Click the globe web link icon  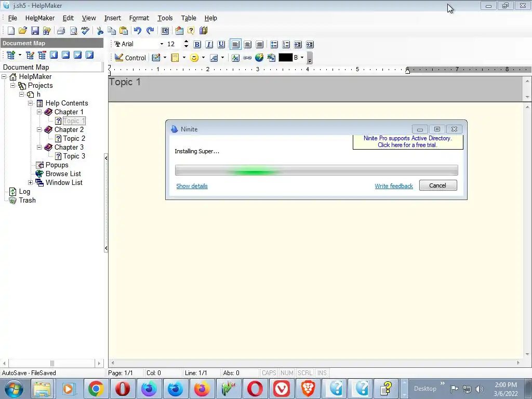pos(259,58)
